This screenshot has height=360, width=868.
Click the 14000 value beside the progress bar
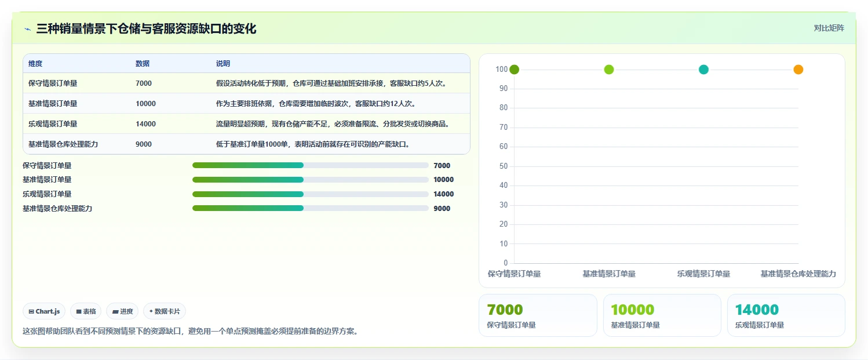pos(444,194)
